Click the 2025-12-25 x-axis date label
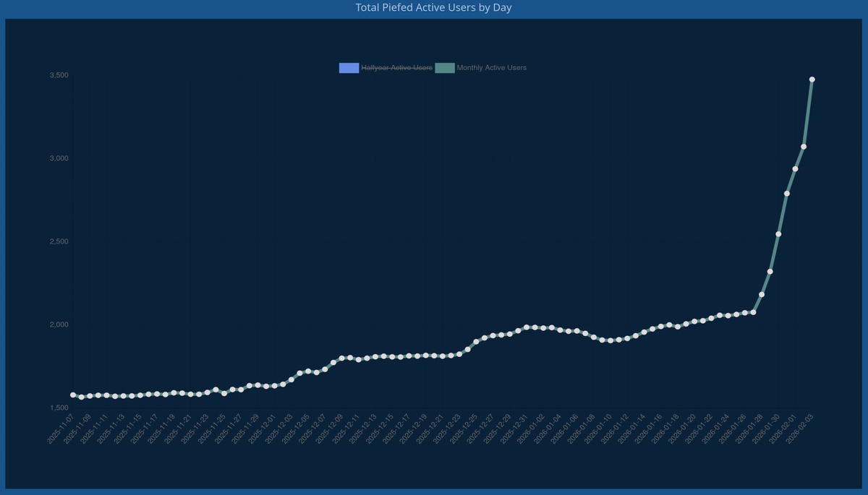The width and height of the screenshot is (868, 495). 464,429
